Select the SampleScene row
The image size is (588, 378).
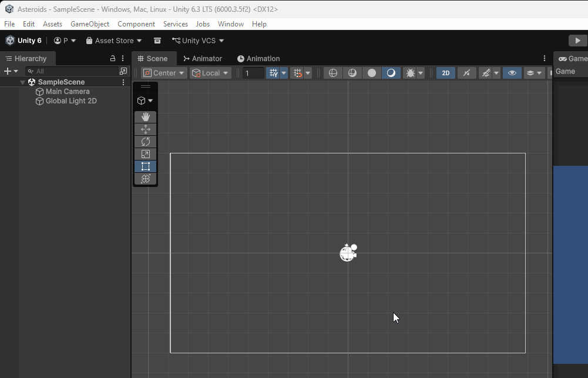[x=65, y=82]
